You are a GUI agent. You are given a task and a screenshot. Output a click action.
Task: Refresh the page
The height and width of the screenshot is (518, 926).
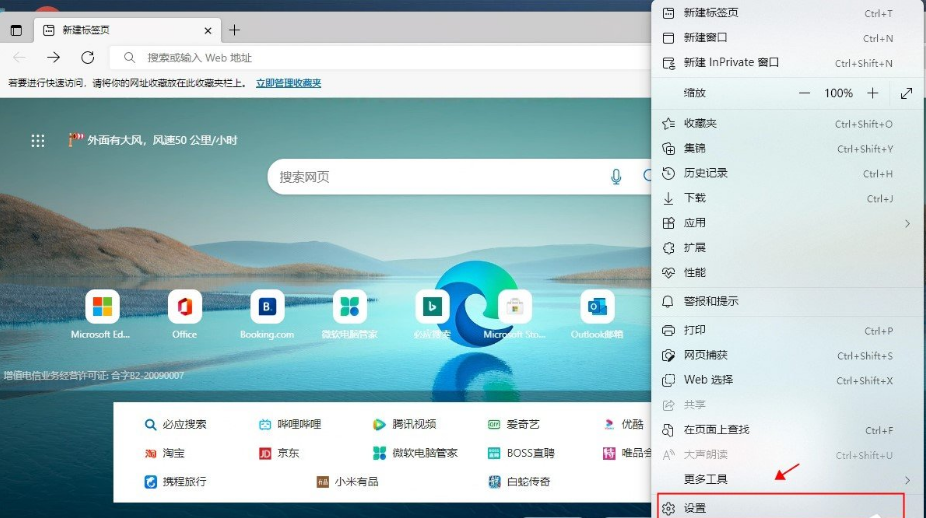tap(88, 57)
